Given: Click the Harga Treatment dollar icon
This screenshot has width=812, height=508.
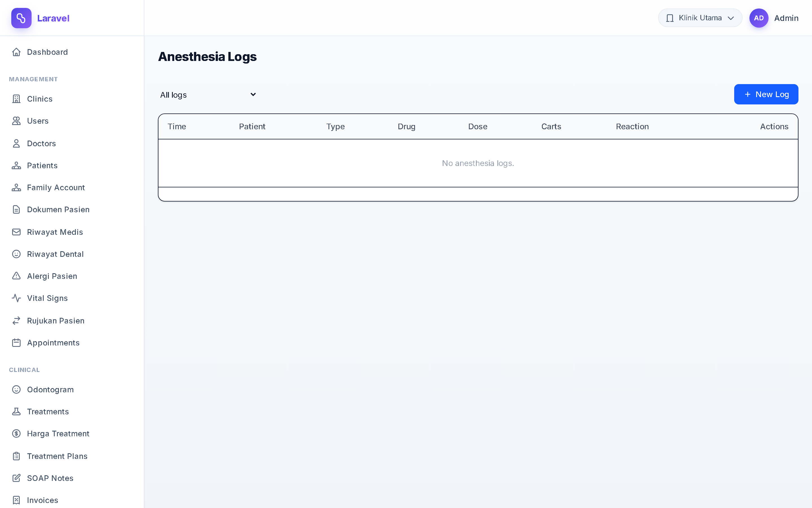Looking at the screenshot, I should (x=16, y=434).
